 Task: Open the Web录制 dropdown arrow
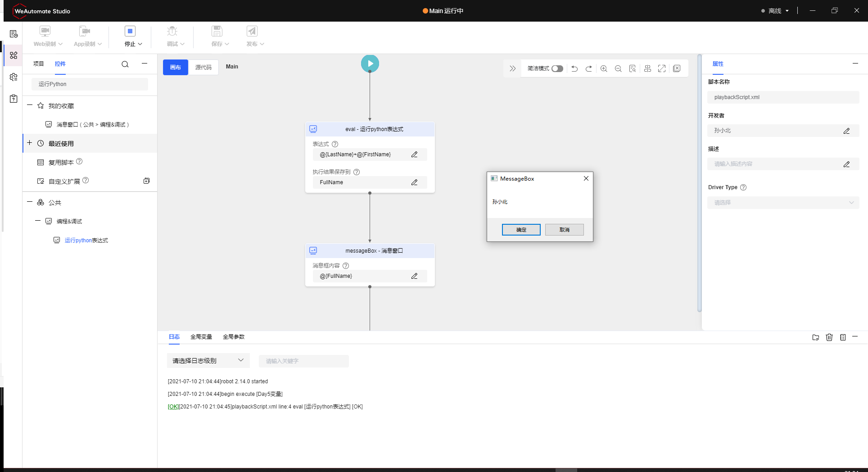point(60,44)
